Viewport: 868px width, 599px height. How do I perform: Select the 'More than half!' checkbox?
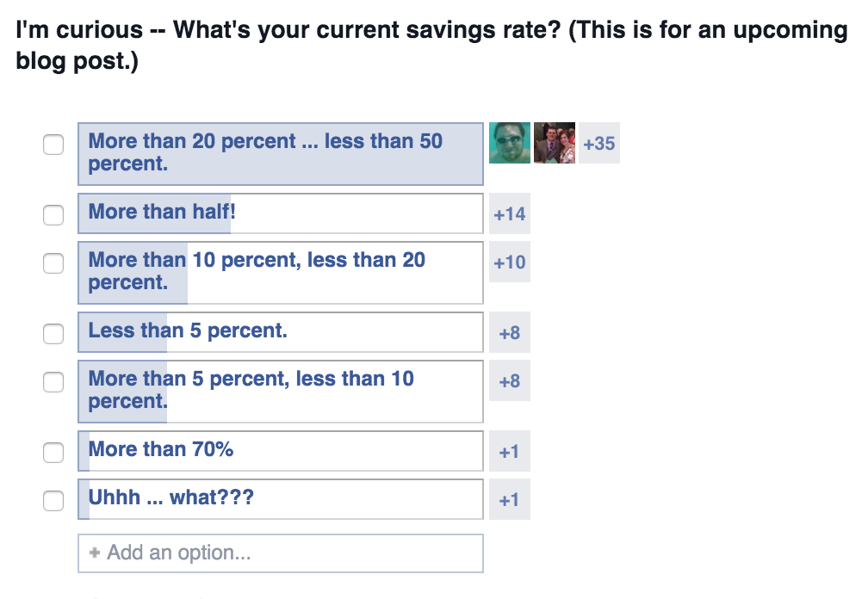pos(53,215)
